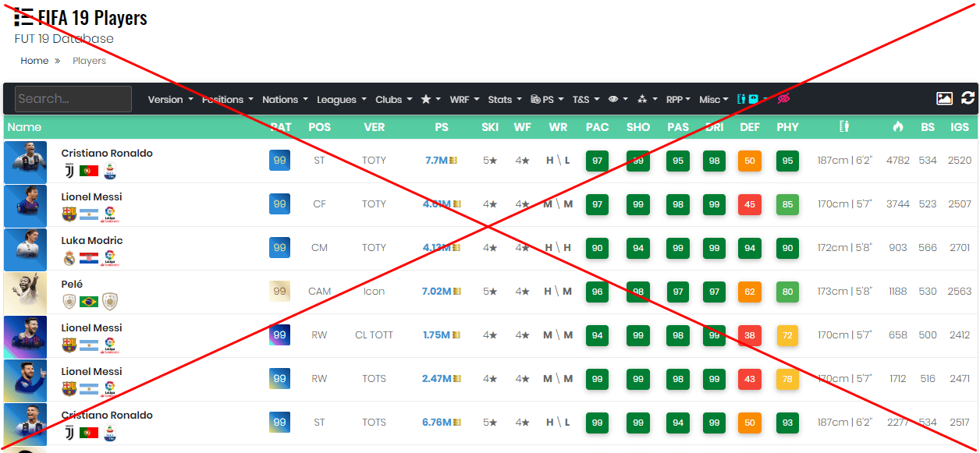Open the eye icon filter dropdown
Viewport: 980px width, 453px height.
click(618, 99)
